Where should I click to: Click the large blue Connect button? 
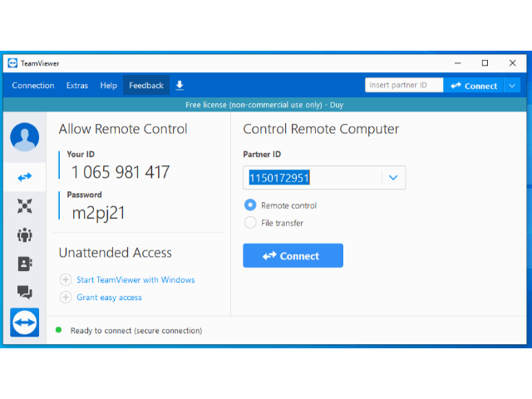tap(293, 255)
